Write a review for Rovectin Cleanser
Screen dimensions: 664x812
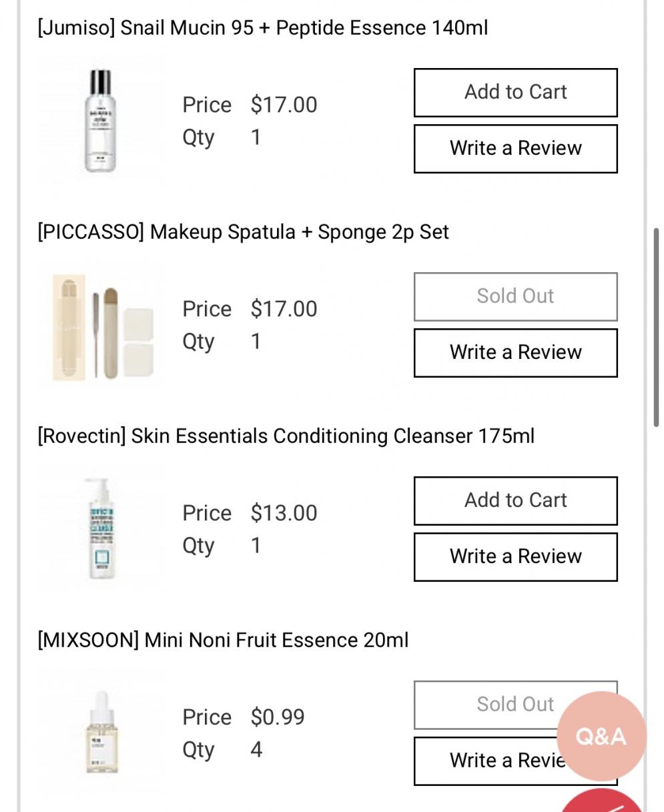[516, 556]
